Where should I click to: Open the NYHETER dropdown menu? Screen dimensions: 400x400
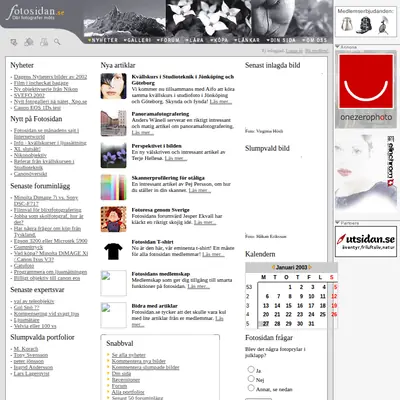103,40
